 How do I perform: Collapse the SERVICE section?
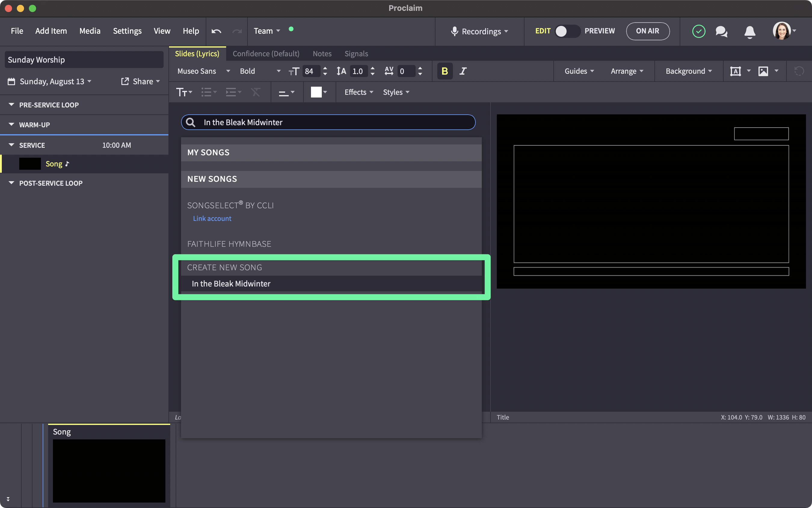11,145
